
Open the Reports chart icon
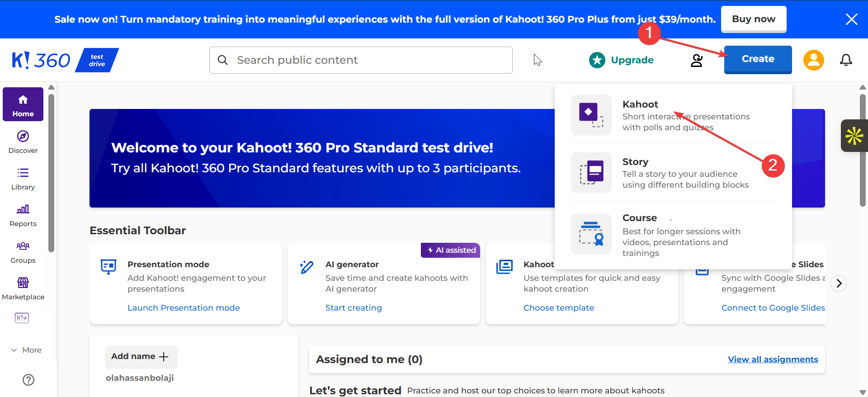point(23,209)
